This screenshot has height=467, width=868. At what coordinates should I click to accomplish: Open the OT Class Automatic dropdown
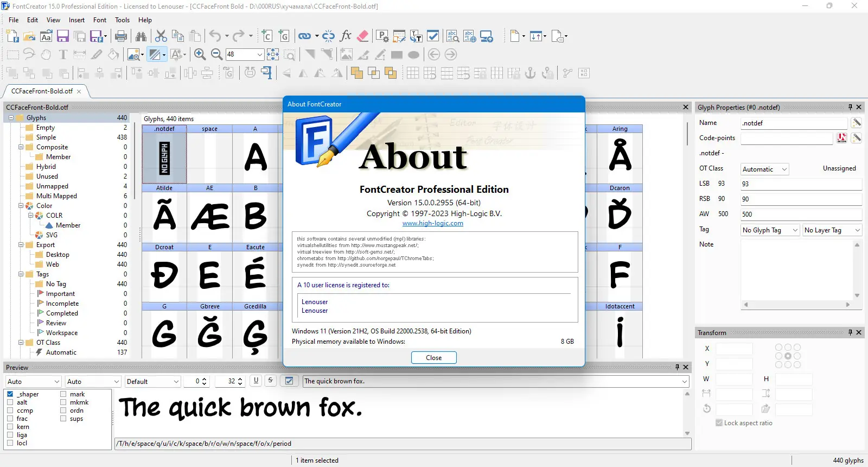click(764, 169)
